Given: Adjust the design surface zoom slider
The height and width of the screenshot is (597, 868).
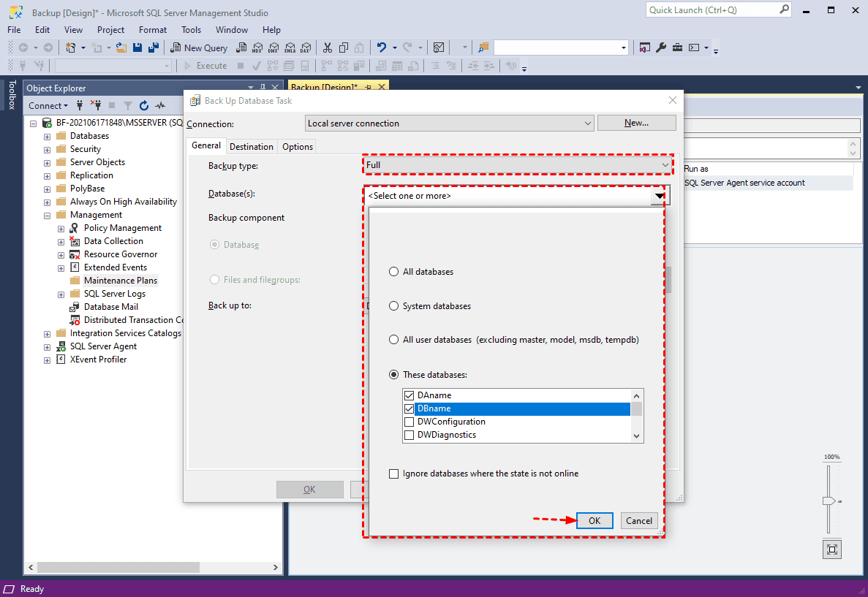Looking at the screenshot, I should point(828,501).
